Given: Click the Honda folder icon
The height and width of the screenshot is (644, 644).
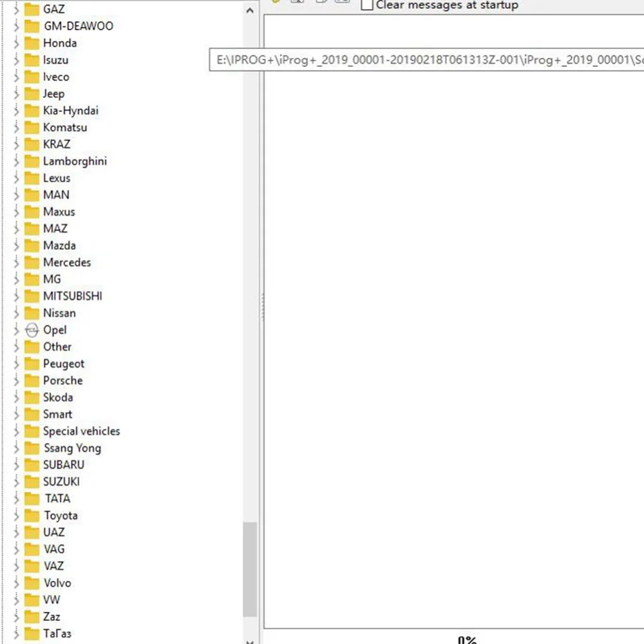Looking at the screenshot, I should coord(32,43).
